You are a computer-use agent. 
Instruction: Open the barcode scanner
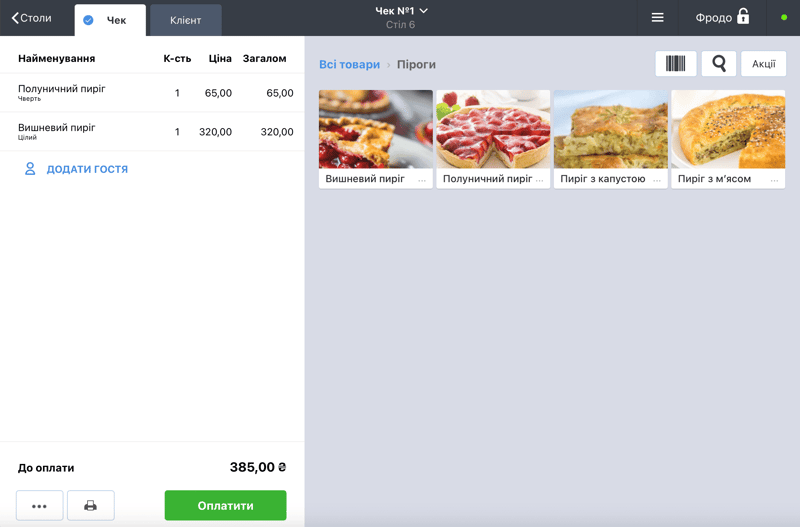click(676, 64)
